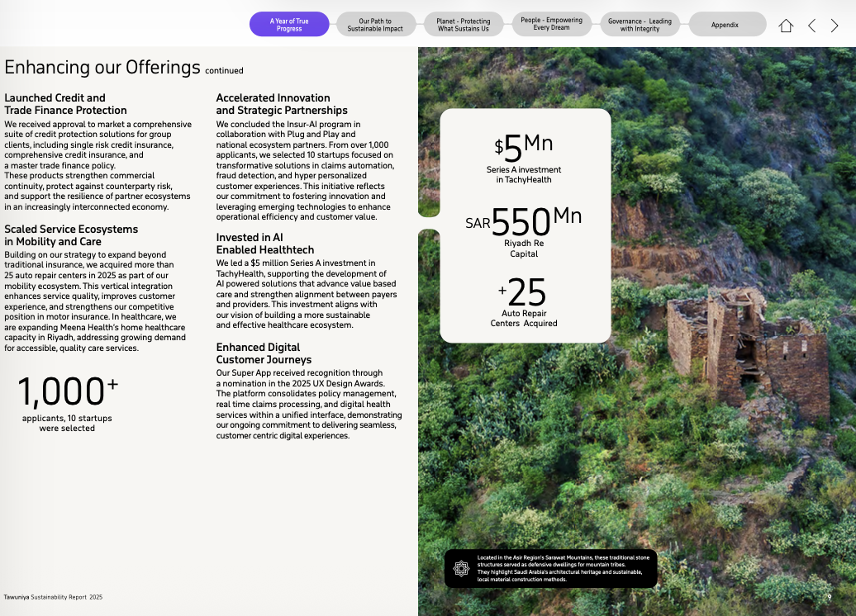Image resolution: width=856 pixels, height=616 pixels.
Task: Go to the next page arrow
Action: 835,26
